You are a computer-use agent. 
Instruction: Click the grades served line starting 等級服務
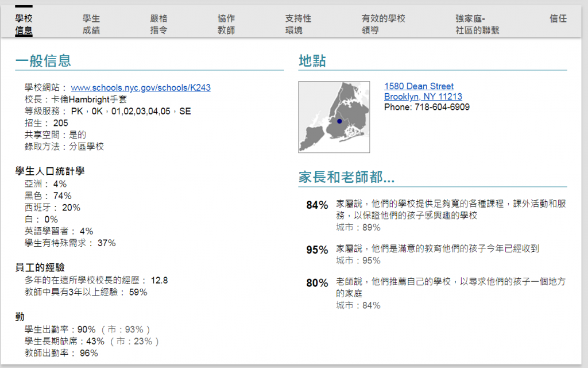pos(107,111)
